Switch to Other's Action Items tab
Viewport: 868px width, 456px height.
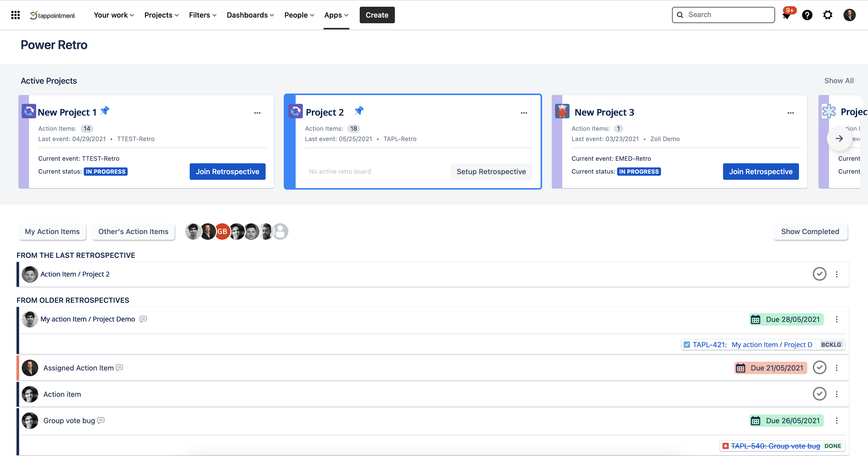(133, 231)
